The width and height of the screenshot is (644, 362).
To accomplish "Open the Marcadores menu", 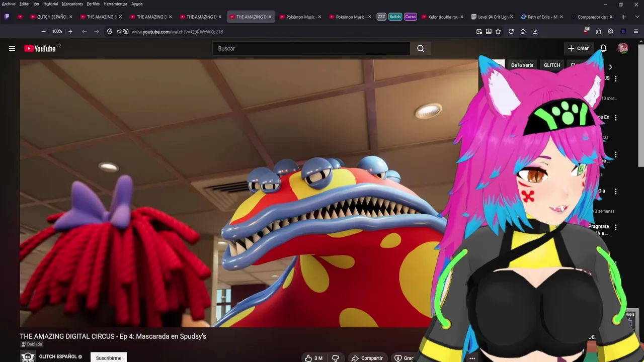I will click(72, 4).
